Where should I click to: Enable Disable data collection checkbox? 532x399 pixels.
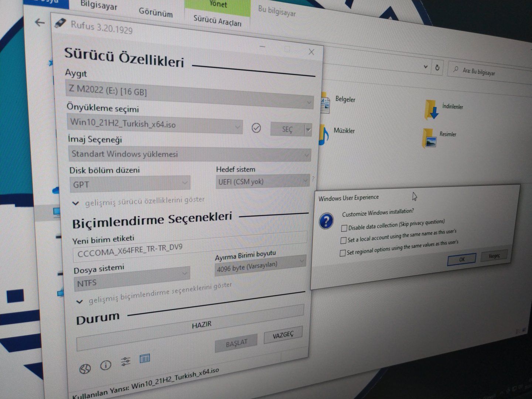click(x=344, y=228)
